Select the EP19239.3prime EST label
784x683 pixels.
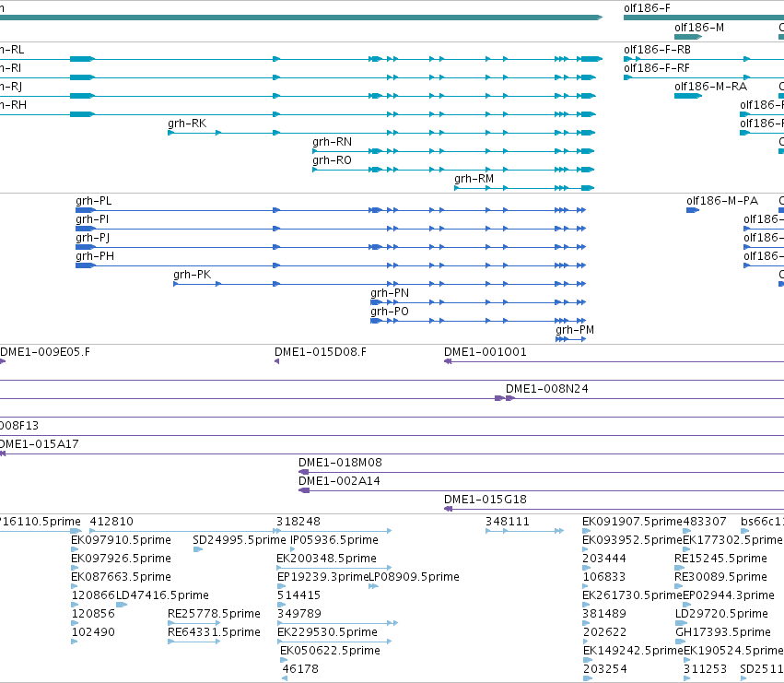pyautogui.click(x=323, y=577)
